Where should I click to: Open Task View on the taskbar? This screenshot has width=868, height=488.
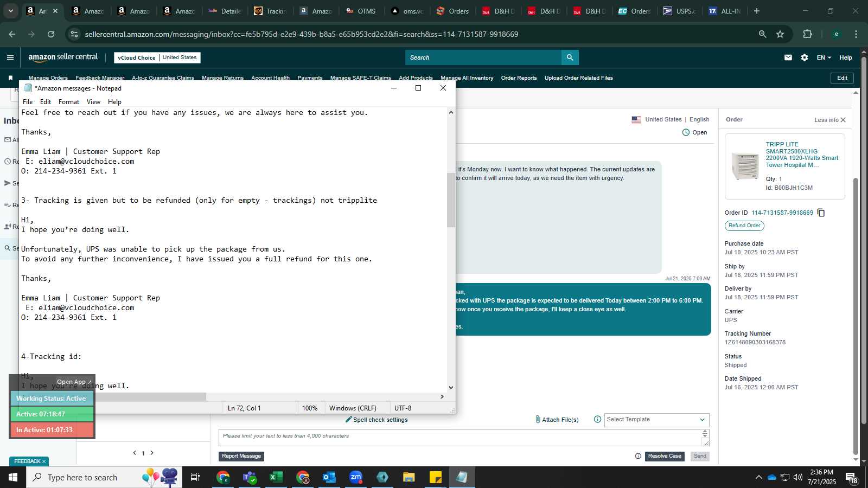point(195,477)
